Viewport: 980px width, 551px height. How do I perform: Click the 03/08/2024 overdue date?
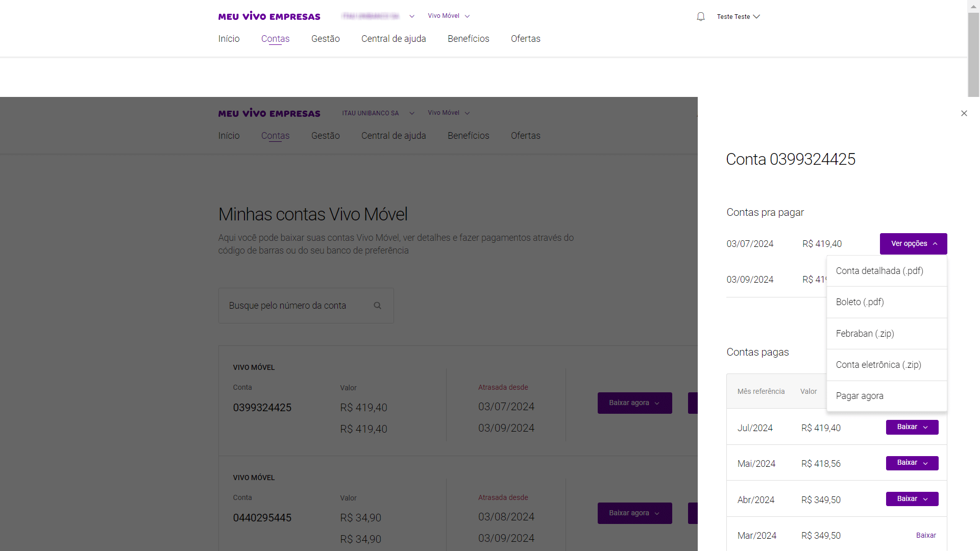[x=506, y=517]
